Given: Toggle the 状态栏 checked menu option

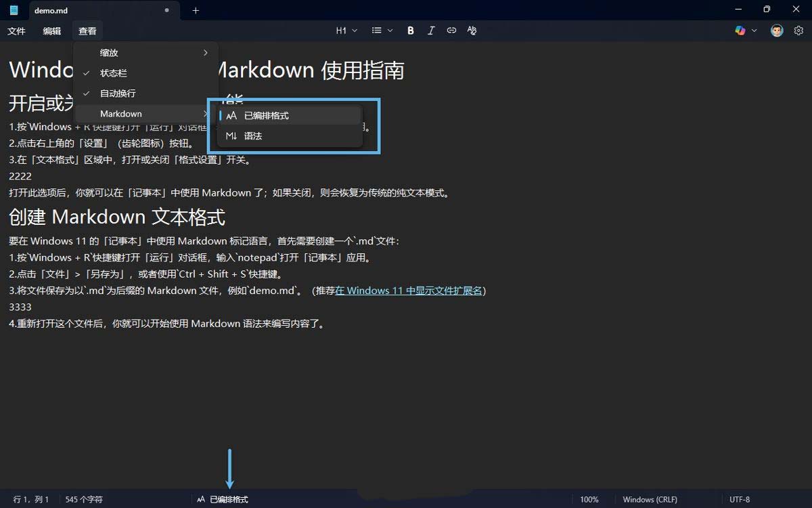Looking at the screenshot, I should tap(145, 73).
